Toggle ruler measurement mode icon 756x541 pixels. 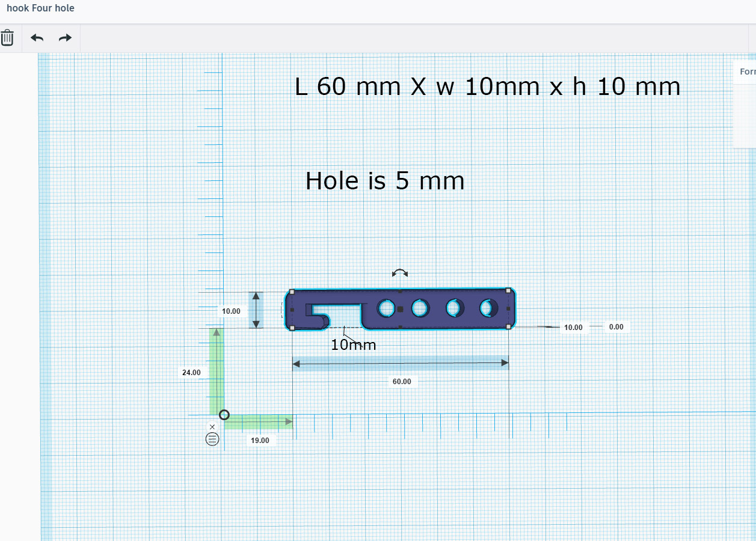point(212,439)
